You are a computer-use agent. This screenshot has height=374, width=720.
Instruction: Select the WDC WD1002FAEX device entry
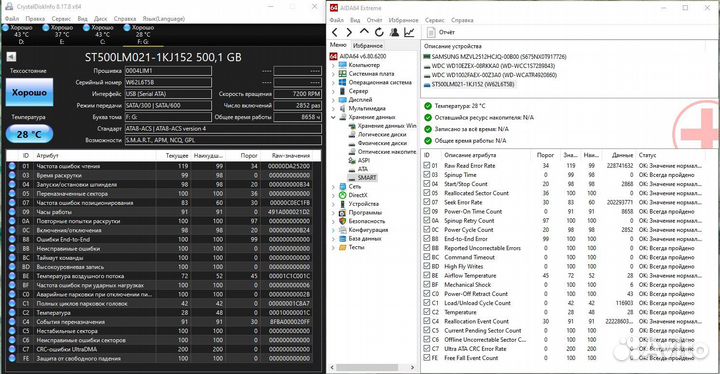point(490,75)
